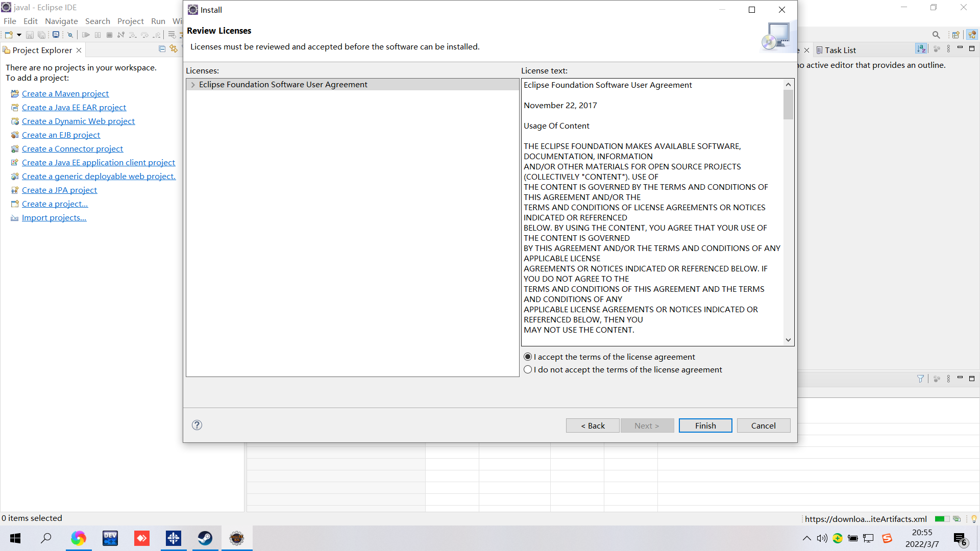This screenshot has height=551, width=980.
Task: Click the Open a Terminal icon
Action: coord(56,35)
